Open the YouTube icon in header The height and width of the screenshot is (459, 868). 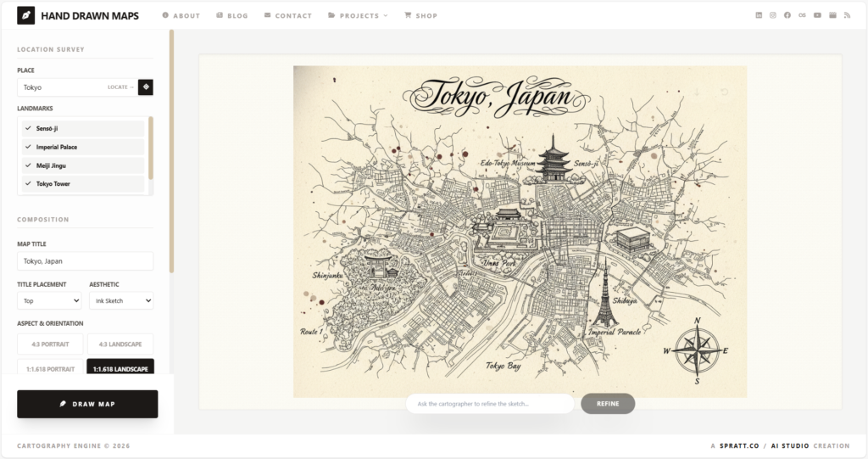[x=817, y=15]
